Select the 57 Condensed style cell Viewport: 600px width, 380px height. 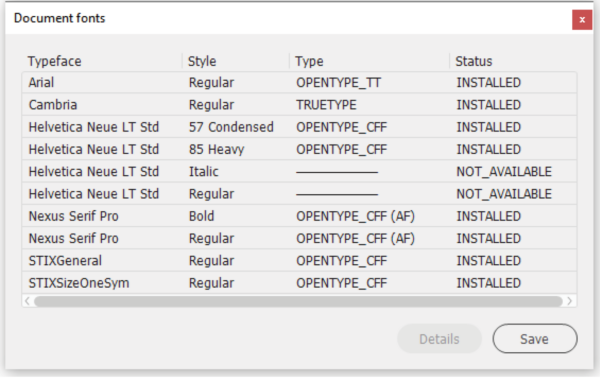[x=231, y=127]
